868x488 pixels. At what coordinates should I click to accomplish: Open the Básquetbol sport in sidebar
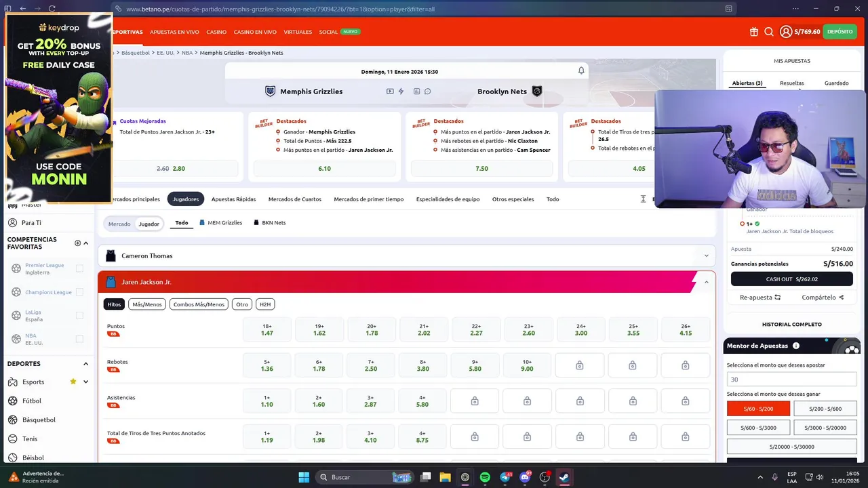coord(39,420)
